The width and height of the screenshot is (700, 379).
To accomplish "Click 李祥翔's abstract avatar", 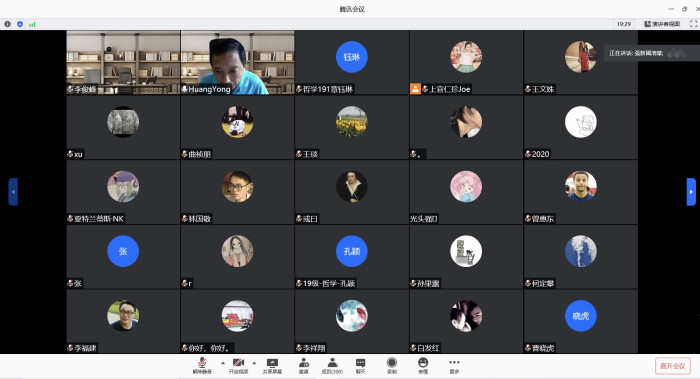I will 352,316.
